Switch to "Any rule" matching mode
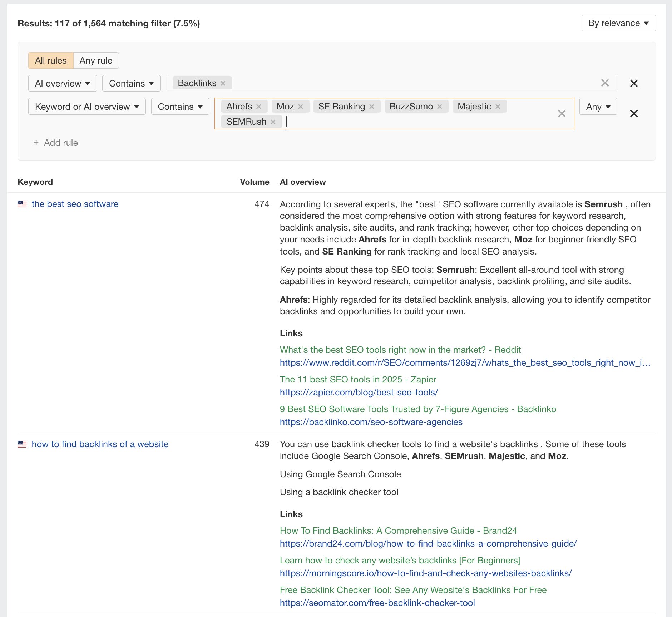Viewport: 672px width, 617px height. tap(96, 60)
